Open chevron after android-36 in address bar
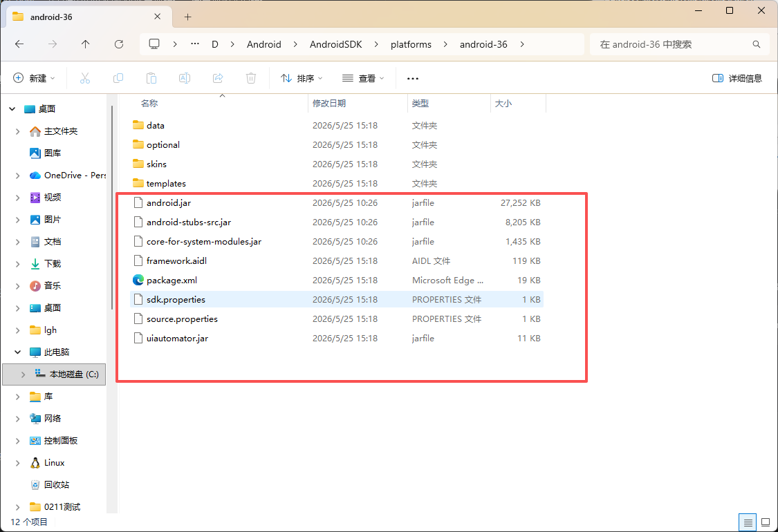 point(522,44)
